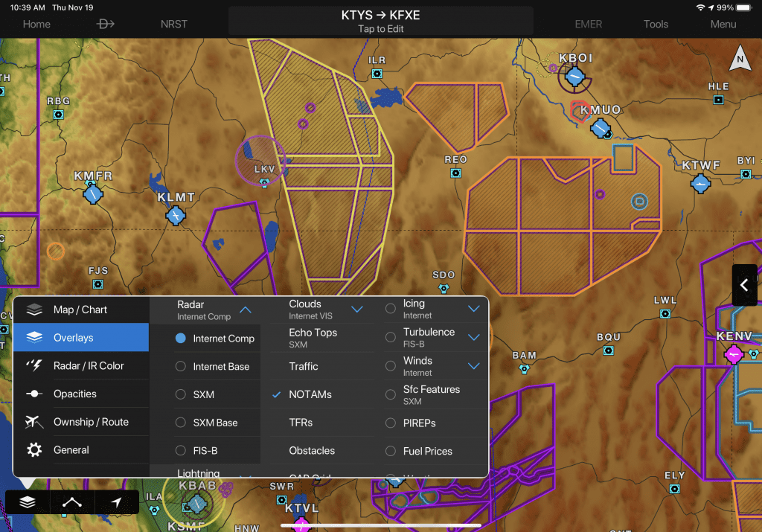The height and width of the screenshot is (532, 762).
Task: Tap the BYI VOR waypoint symbol
Action: click(746, 174)
